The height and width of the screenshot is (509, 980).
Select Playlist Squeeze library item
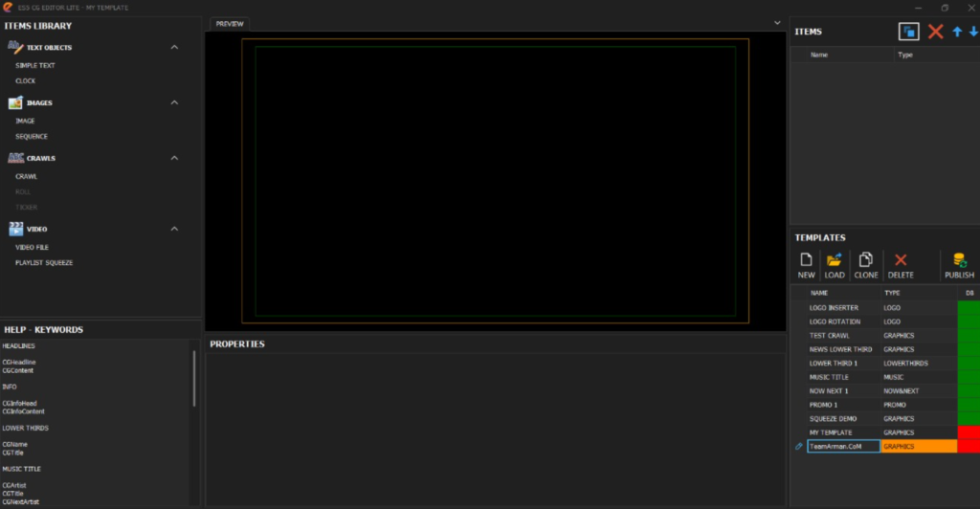tap(44, 262)
